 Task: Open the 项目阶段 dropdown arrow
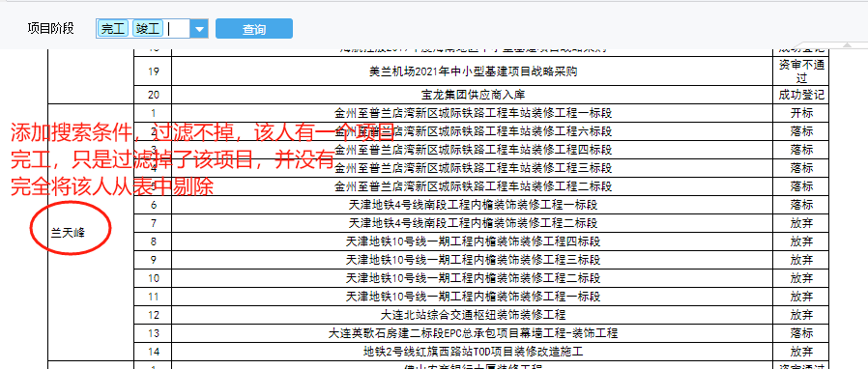point(199,29)
